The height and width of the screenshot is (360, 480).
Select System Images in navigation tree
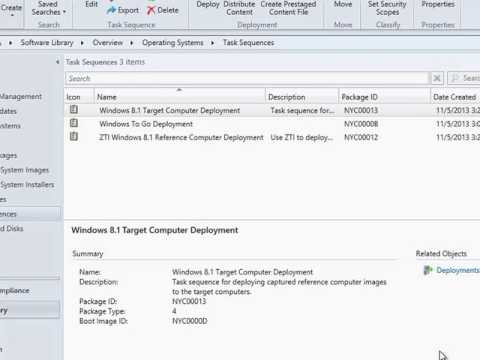pyautogui.click(x=25, y=170)
